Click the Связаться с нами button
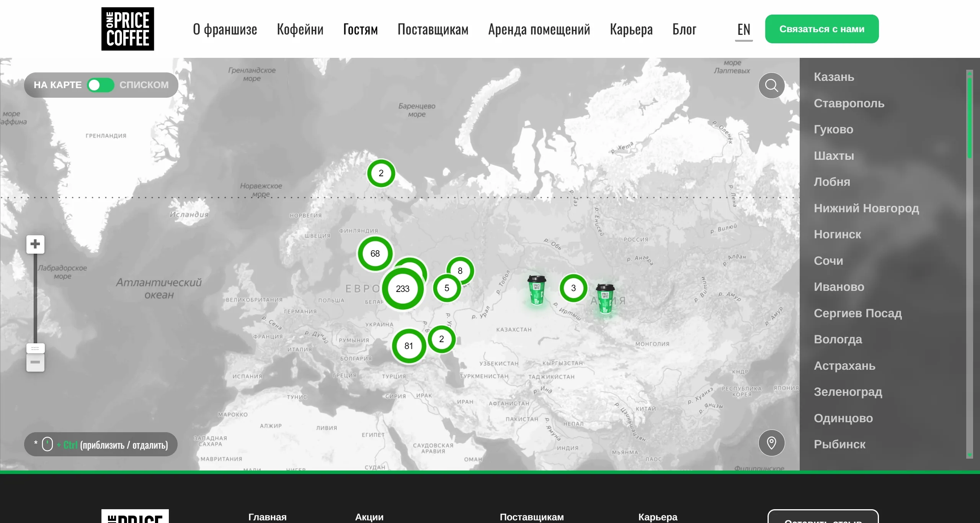The width and height of the screenshot is (980, 523). [822, 29]
